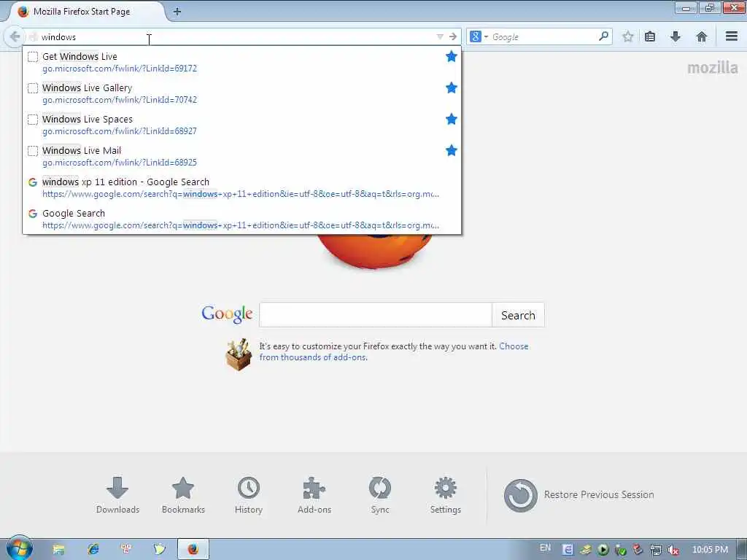
Task: Click the LinkId=68927 URL text
Action: [x=119, y=131]
